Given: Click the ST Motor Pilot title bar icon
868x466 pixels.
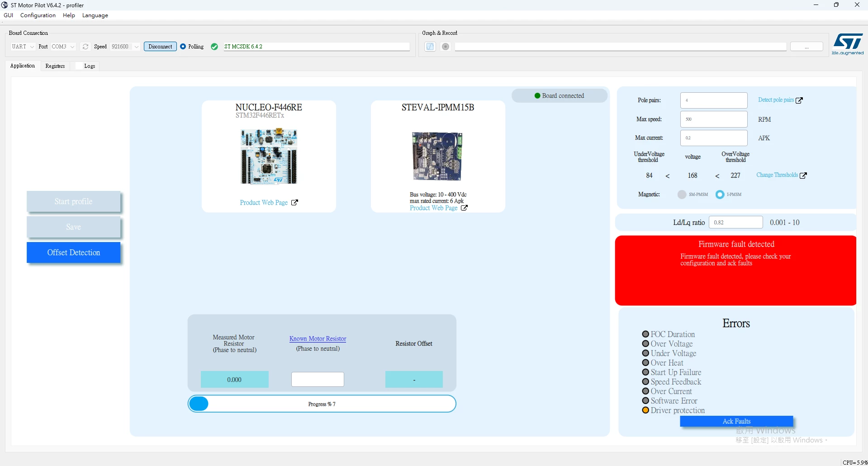Looking at the screenshot, I should pos(5,5).
